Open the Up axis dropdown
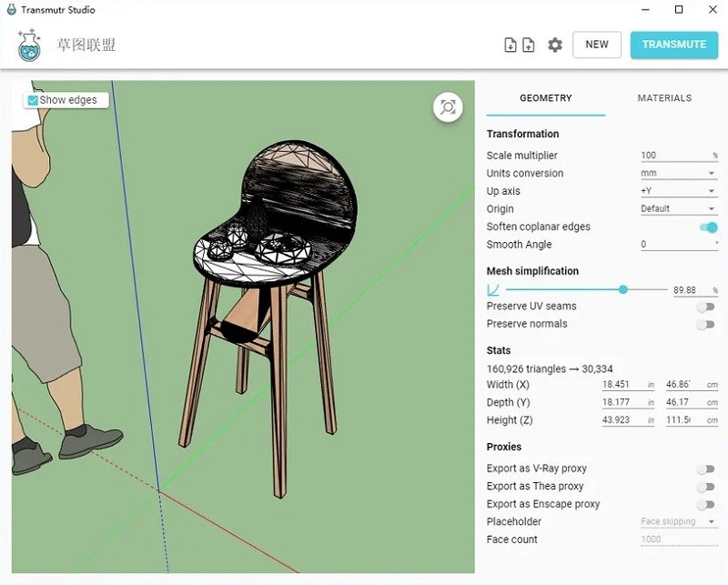 678,191
